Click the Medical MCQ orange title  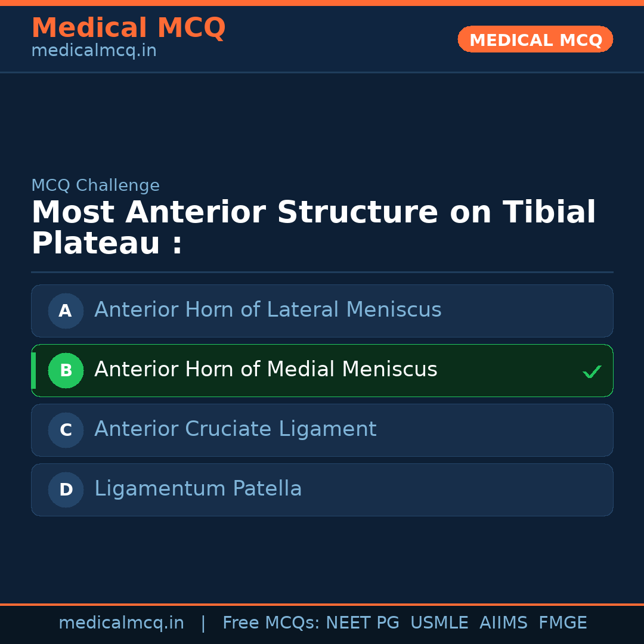(128, 28)
